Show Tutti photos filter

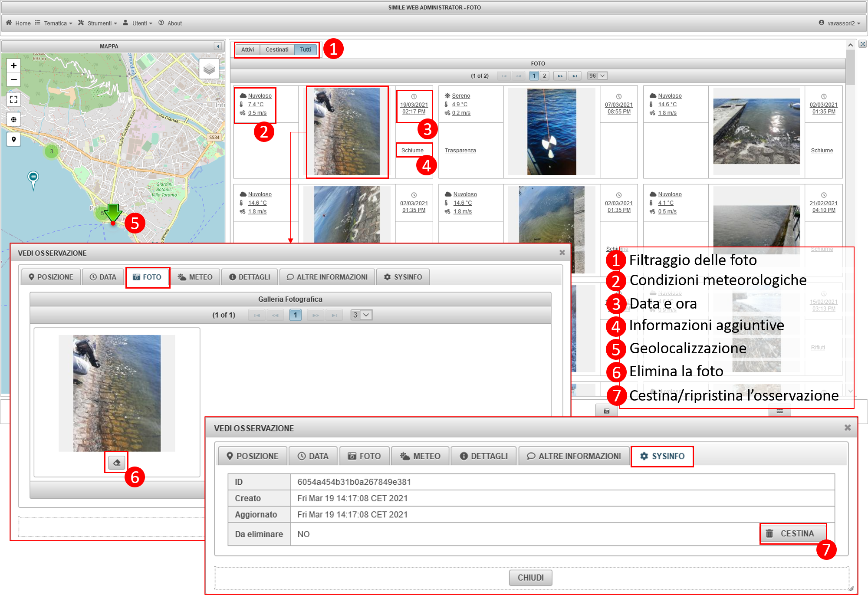[306, 49]
